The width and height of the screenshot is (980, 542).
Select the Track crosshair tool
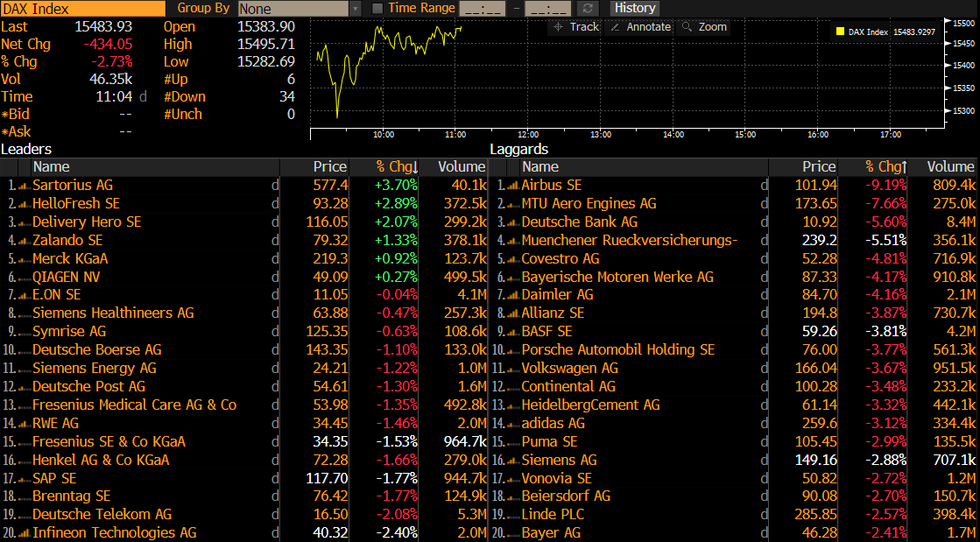(575, 27)
